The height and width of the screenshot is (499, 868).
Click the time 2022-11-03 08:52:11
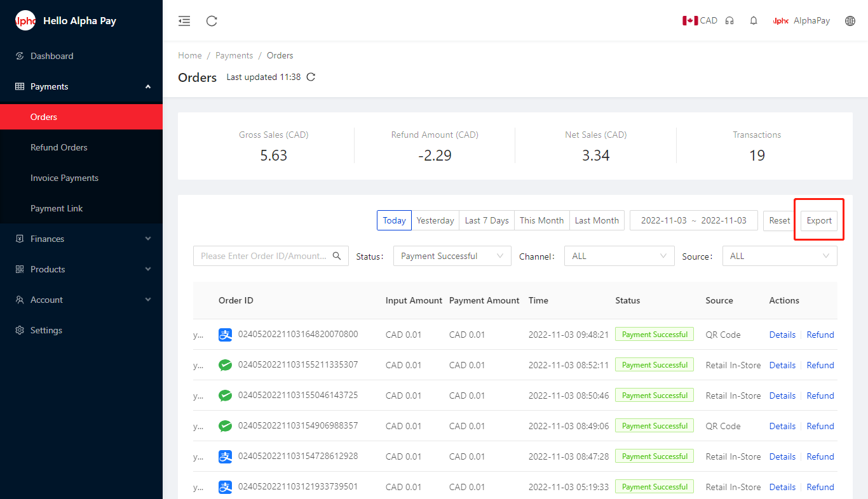569,365
